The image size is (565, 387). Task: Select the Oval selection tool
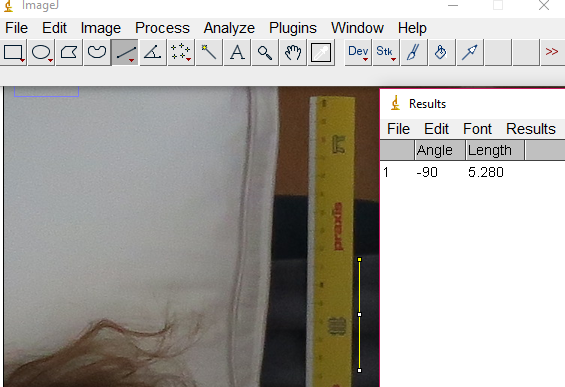(41, 53)
